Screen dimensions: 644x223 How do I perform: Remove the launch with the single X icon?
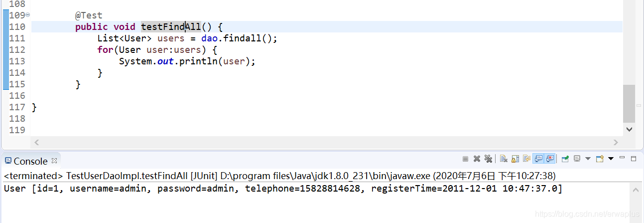tap(477, 159)
